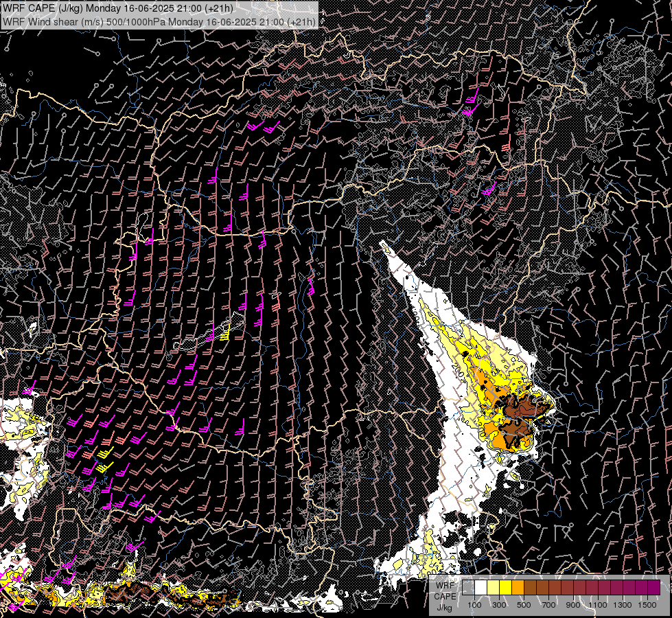Click the white swatch in CAPE legend
Viewport: 672px width, 618px height.
coord(481,588)
